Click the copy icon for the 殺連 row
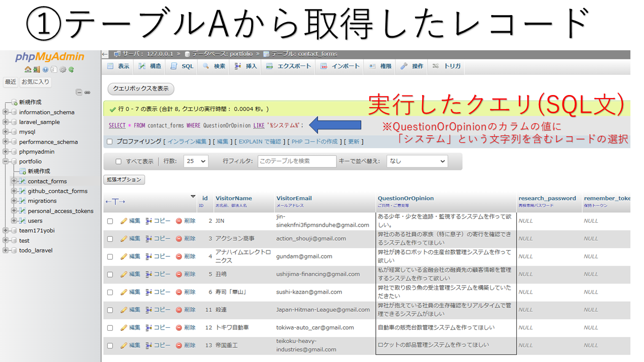Image resolution: width=644 pixels, height=362 pixels. 149,310
